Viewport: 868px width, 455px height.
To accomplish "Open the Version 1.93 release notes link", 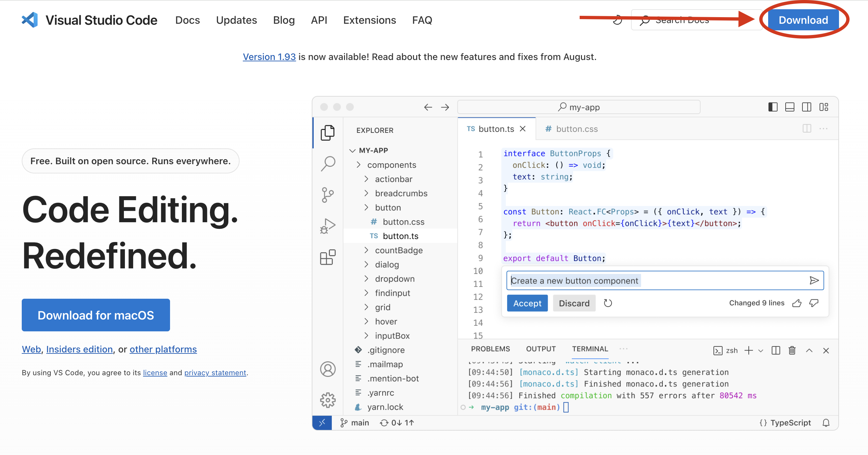I will tap(269, 57).
